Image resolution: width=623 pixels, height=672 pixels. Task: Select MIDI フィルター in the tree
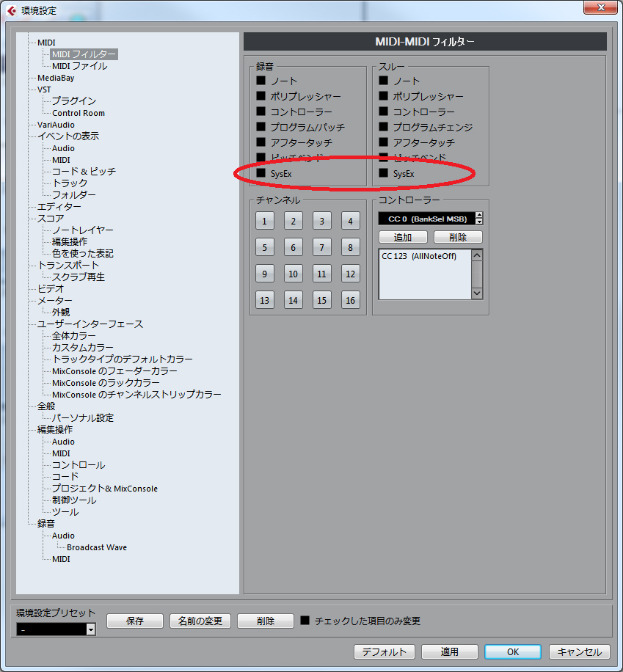[x=84, y=54]
